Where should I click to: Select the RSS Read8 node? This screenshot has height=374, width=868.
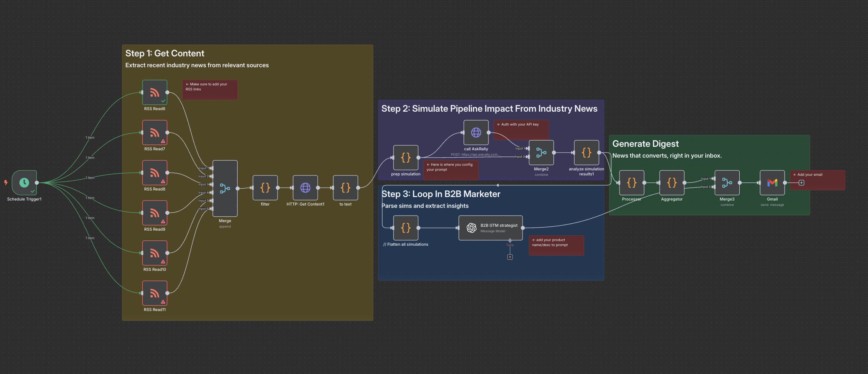coord(155,173)
